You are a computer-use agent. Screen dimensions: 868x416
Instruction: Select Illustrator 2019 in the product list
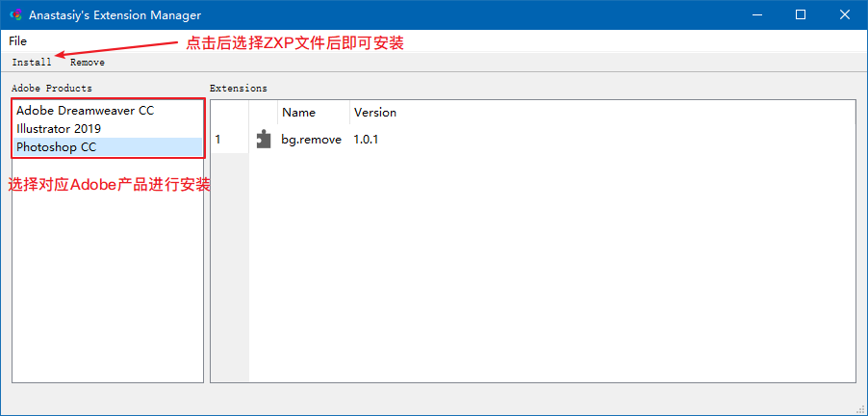tap(108, 128)
